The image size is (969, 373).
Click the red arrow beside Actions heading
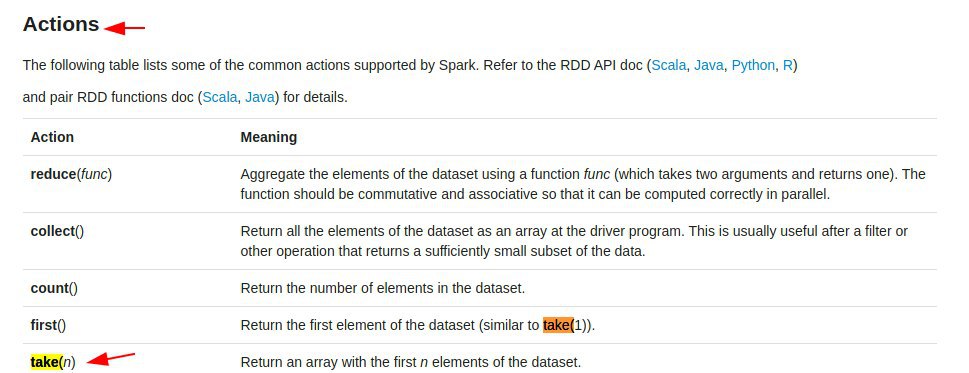125,28
